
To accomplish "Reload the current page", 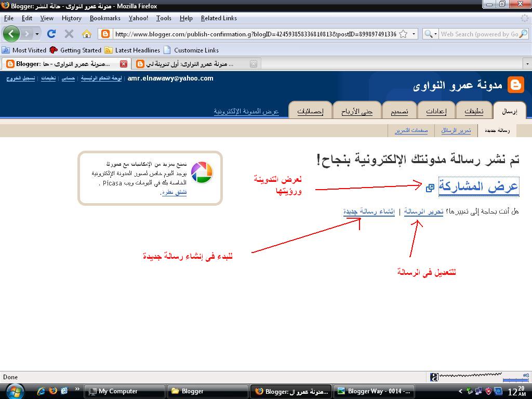I will pos(51,34).
